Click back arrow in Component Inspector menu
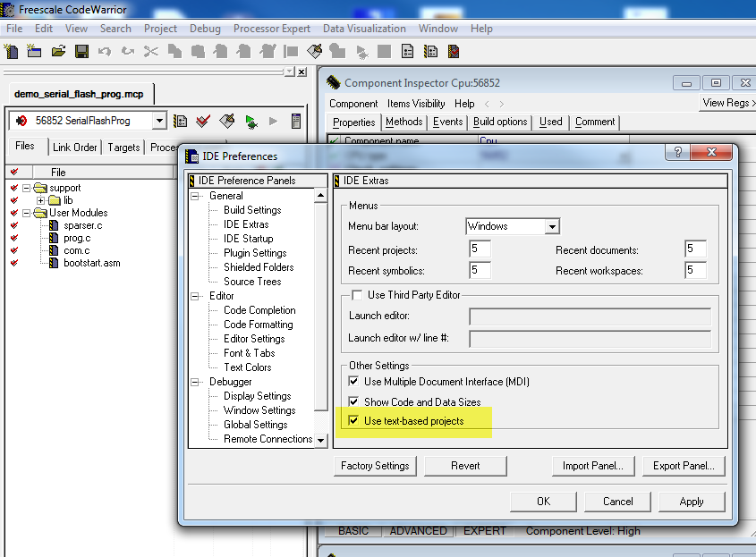This screenshot has height=557, width=756. pos(487,104)
